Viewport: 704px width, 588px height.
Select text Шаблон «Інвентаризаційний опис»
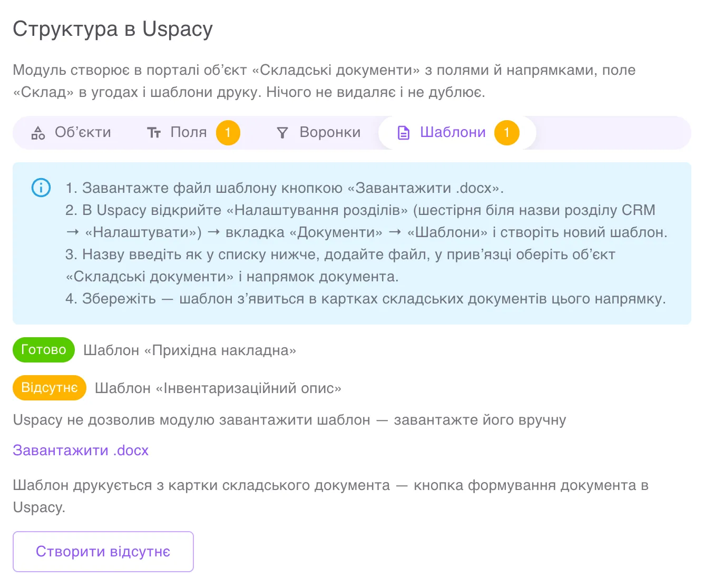(218, 388)
